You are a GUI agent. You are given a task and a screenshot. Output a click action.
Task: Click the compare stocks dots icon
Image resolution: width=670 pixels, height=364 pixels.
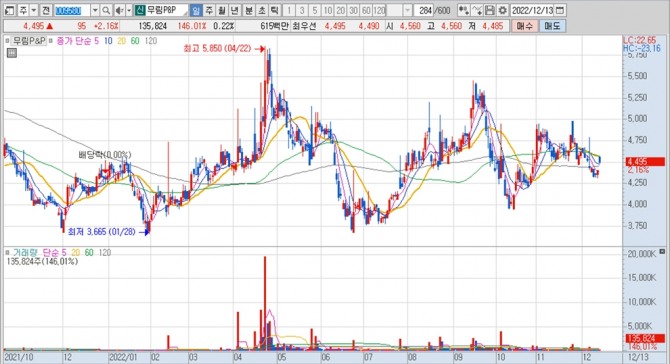coord(464,10)
